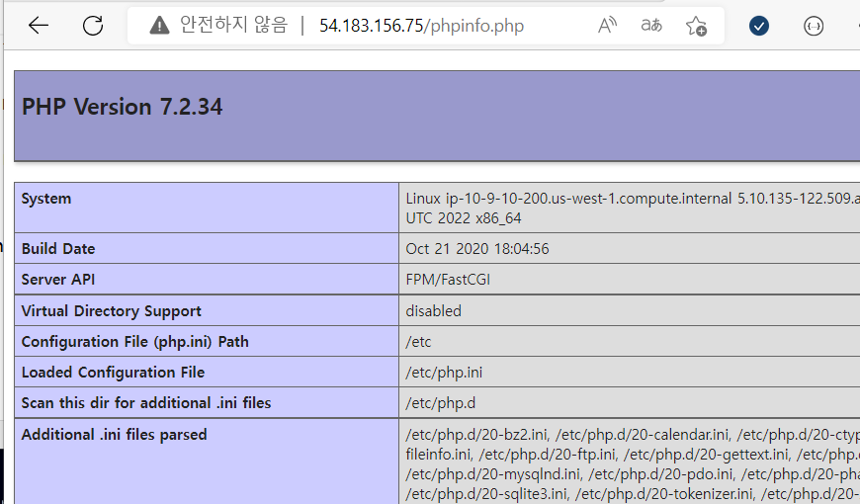Click the browser back arrow
This screenshot has width=860, height=504.
[39, 26]
